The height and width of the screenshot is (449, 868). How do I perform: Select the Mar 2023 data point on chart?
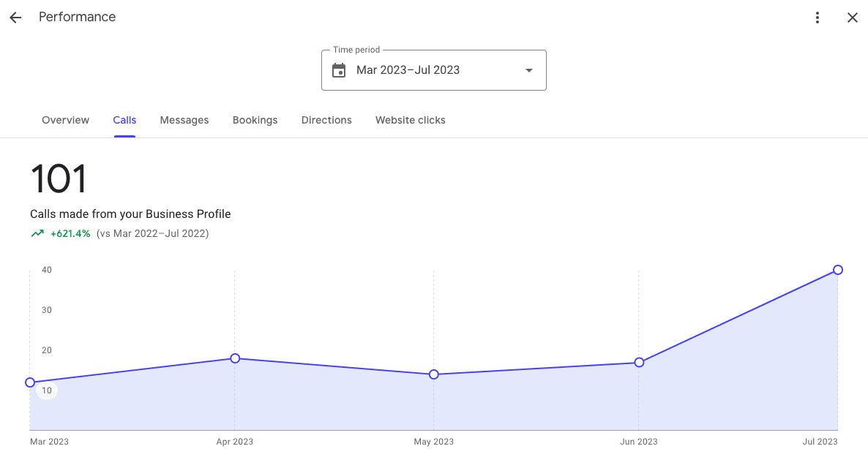[x=30, y=382]
